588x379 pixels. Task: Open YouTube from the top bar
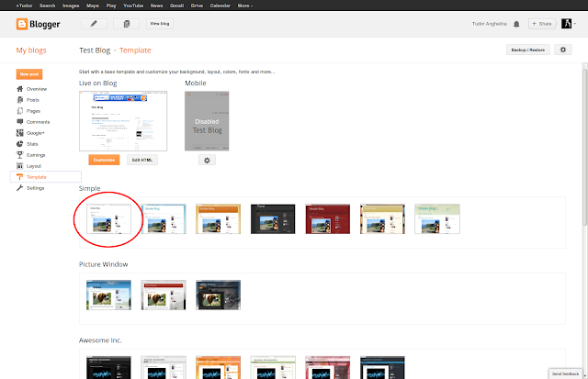pos(133,6)
